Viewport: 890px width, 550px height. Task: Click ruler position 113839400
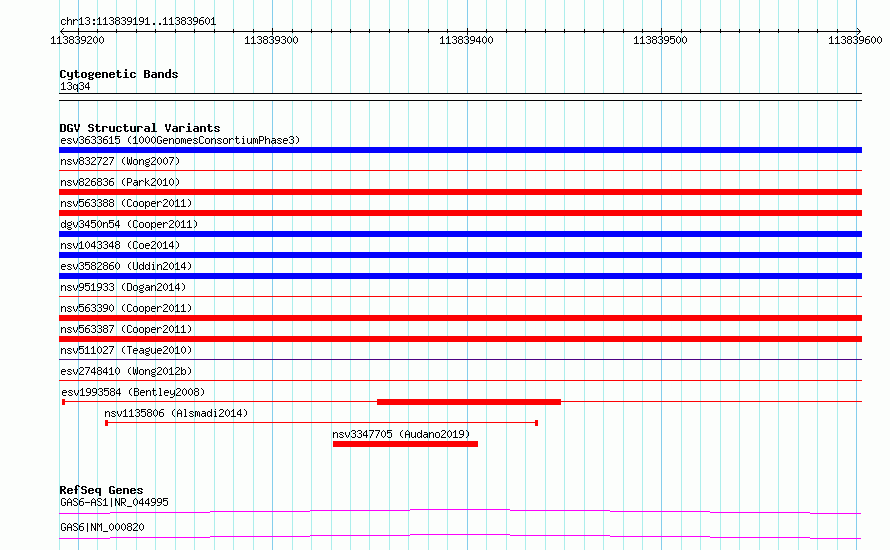pos(466,40)
